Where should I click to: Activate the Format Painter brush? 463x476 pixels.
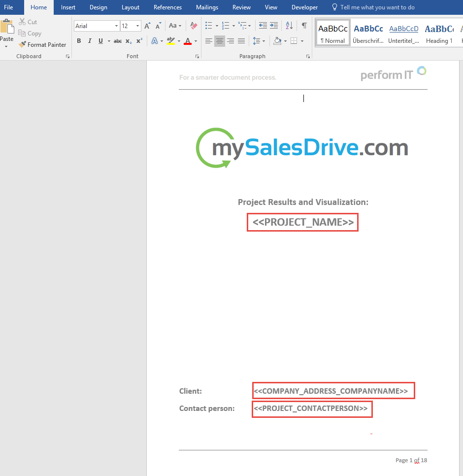(x=22, y=45)
